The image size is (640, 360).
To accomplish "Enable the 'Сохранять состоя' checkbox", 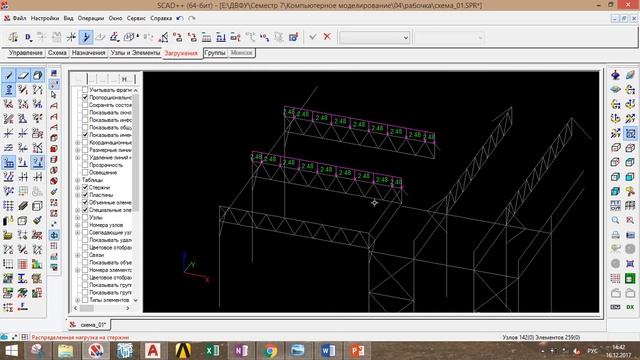I will tap(85, 105).
